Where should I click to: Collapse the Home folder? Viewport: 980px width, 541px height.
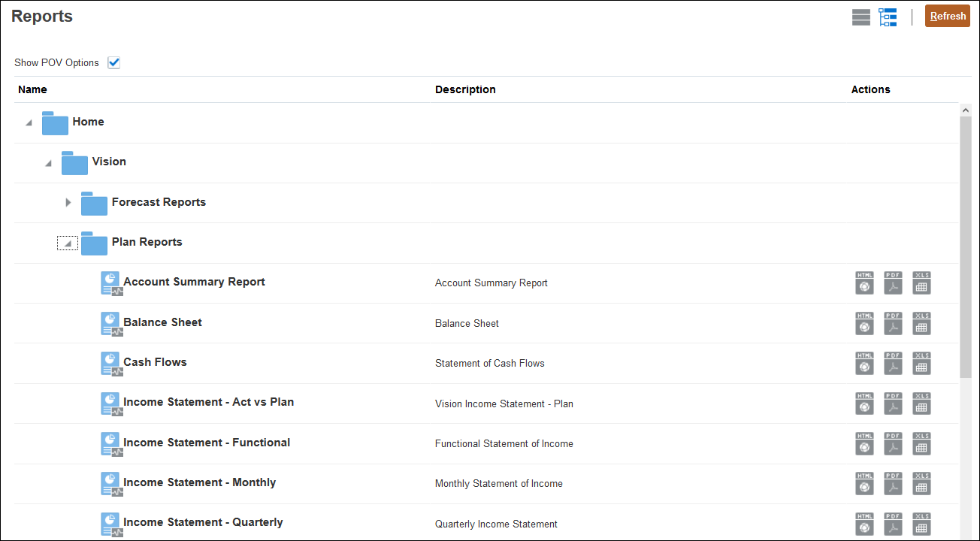29,121
